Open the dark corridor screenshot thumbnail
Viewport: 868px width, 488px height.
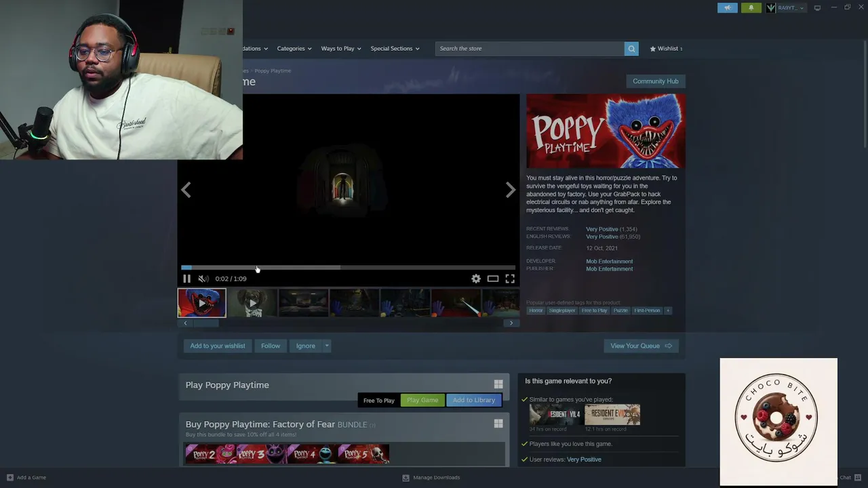tap(303, 303)
